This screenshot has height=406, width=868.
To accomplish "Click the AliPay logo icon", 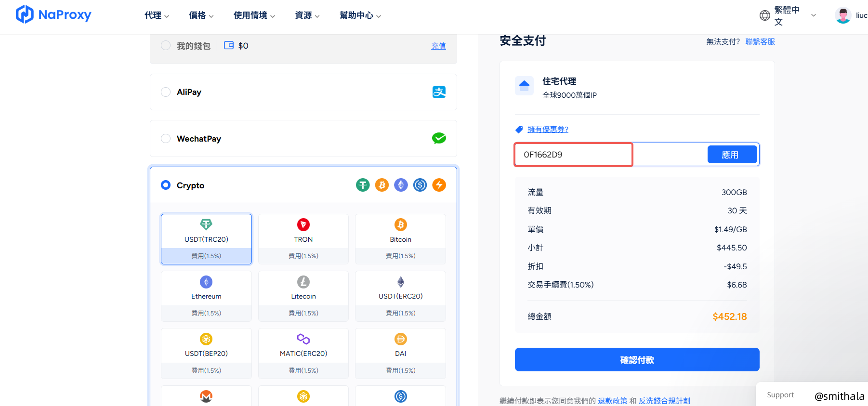I will (x=439, y=92).
